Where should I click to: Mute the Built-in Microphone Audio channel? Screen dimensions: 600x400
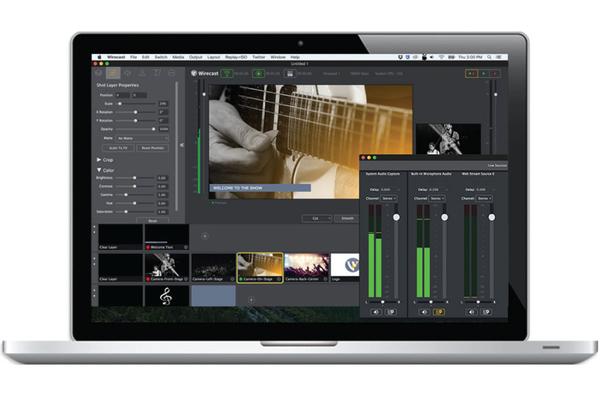click(424, 312)
